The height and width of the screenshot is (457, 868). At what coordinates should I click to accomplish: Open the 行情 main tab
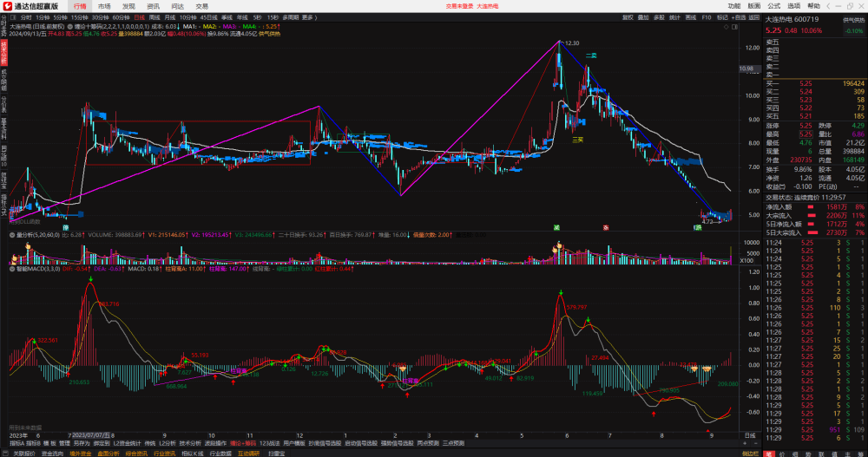point(80,7)
